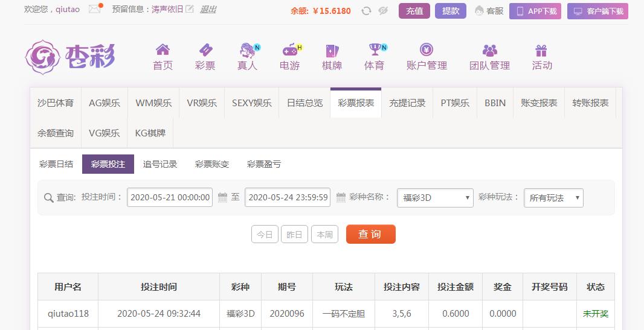
Task: Switch to 日结总览 tab
Action: [304, 103]
